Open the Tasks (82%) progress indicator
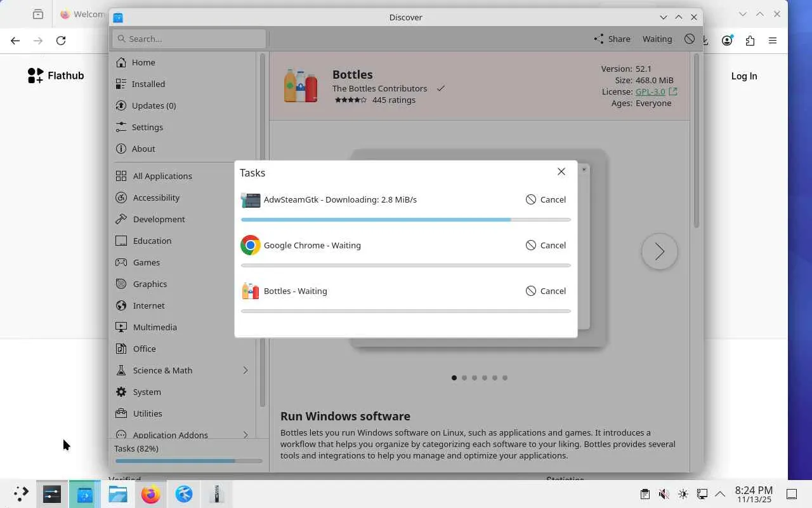Screen dimensions: 812x508 point(188,454)
